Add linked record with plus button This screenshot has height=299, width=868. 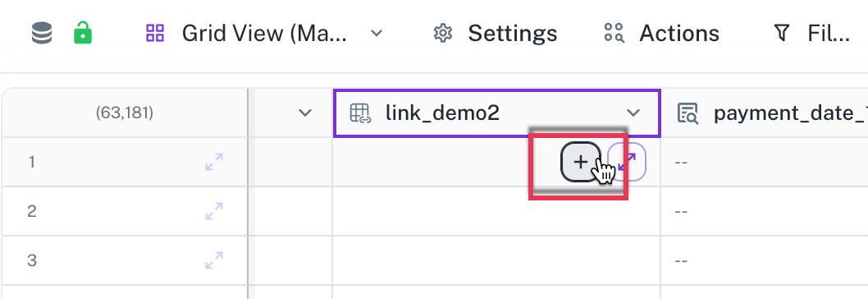tap(581, 162)
